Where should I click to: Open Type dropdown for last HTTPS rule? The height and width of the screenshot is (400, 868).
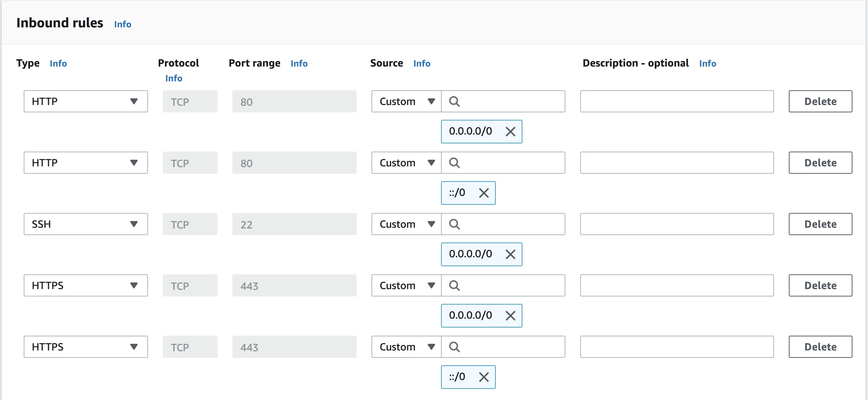point(85,347)
